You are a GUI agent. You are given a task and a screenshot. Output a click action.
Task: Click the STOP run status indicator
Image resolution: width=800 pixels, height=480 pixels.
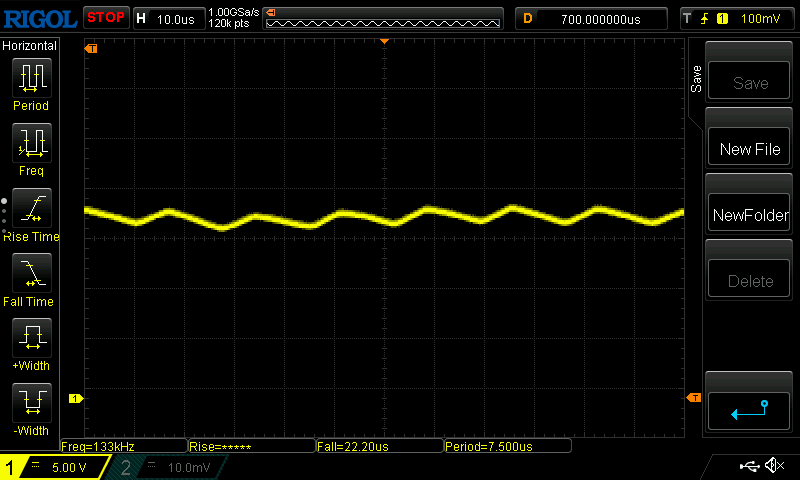click(106, 18)
